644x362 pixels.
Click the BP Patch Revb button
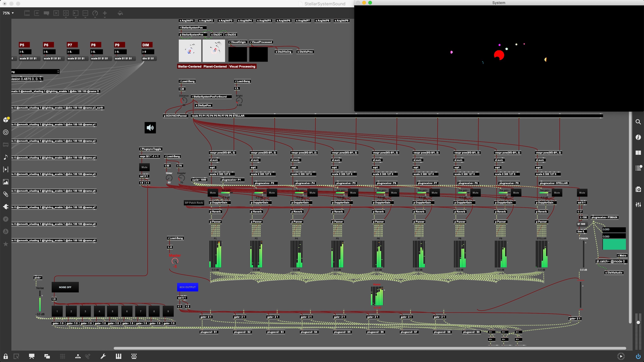(194, 203)
